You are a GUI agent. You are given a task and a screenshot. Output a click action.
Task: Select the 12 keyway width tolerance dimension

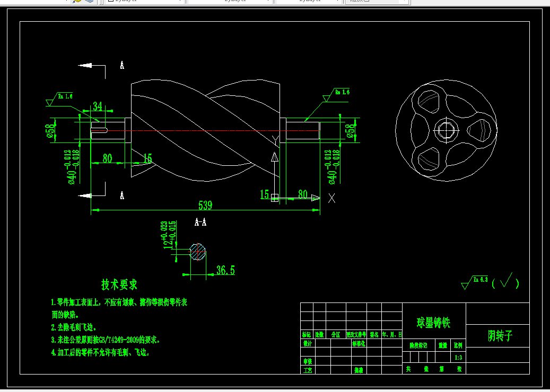click(169, 235)
